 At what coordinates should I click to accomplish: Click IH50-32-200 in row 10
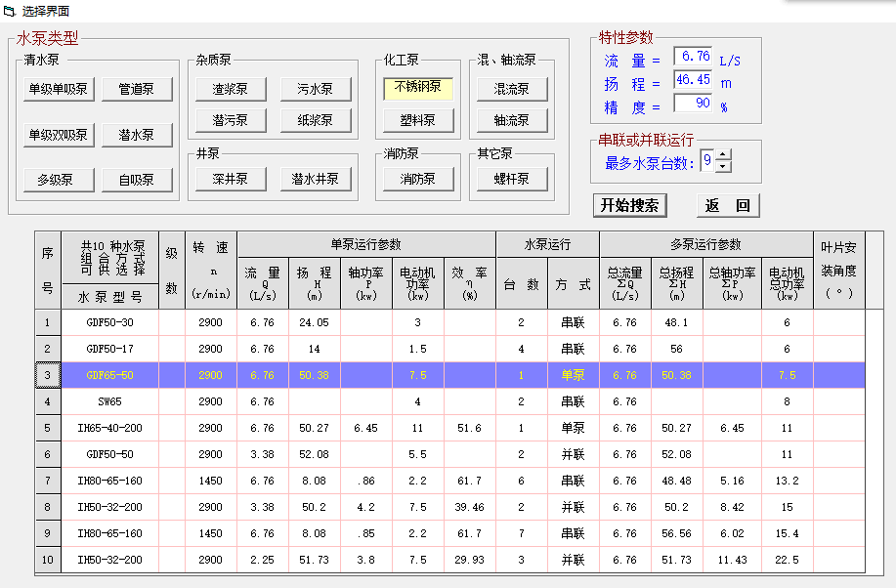pyautogui.click(x=109, y=560)
